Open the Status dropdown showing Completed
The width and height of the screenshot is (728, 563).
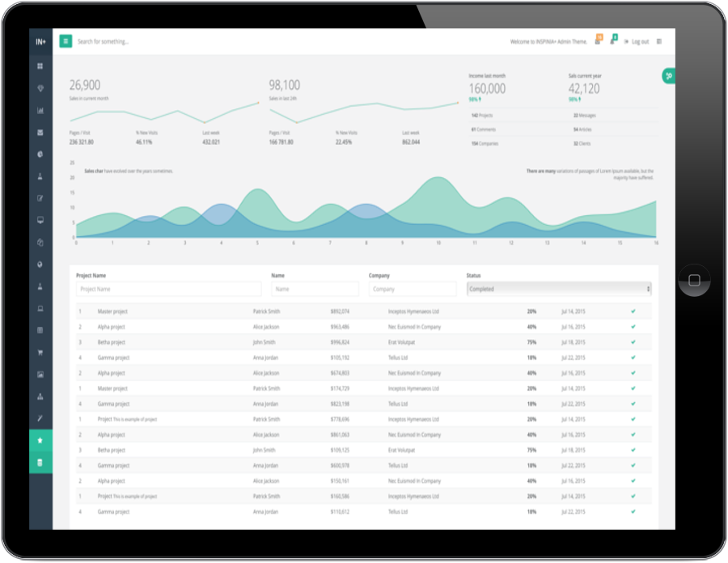[x=558, y=288]
